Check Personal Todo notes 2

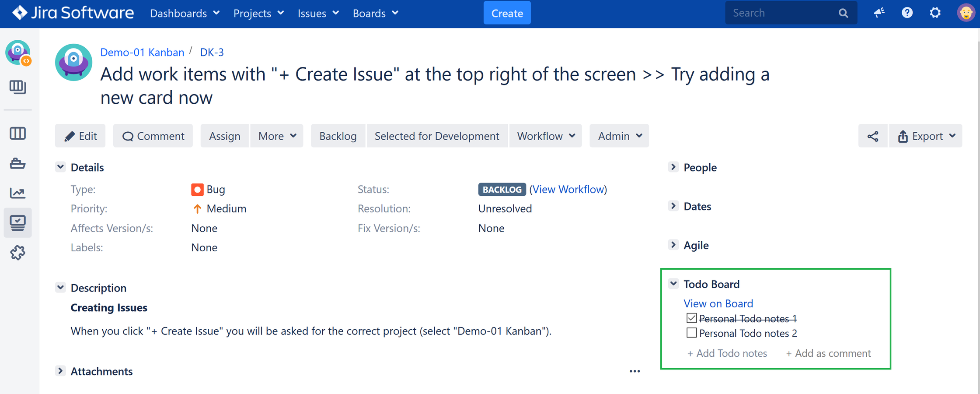pyautogui.click(x=691, y=333)
